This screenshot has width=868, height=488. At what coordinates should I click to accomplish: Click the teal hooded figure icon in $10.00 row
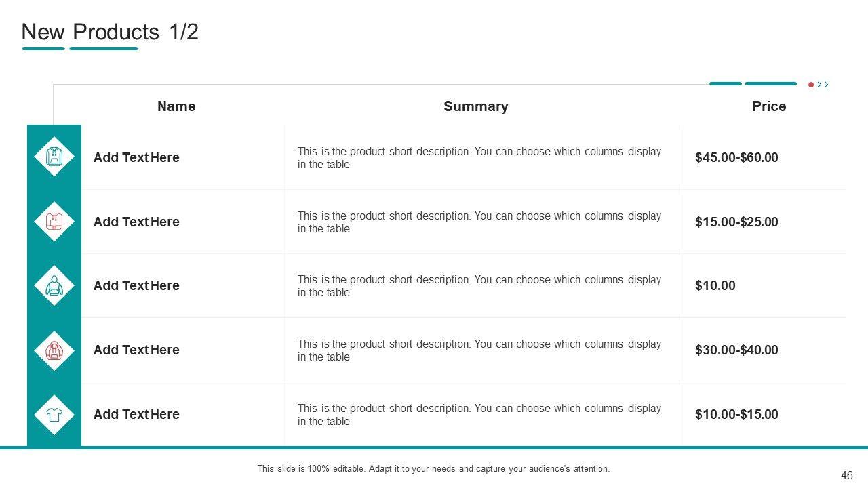tap(54, 285)
